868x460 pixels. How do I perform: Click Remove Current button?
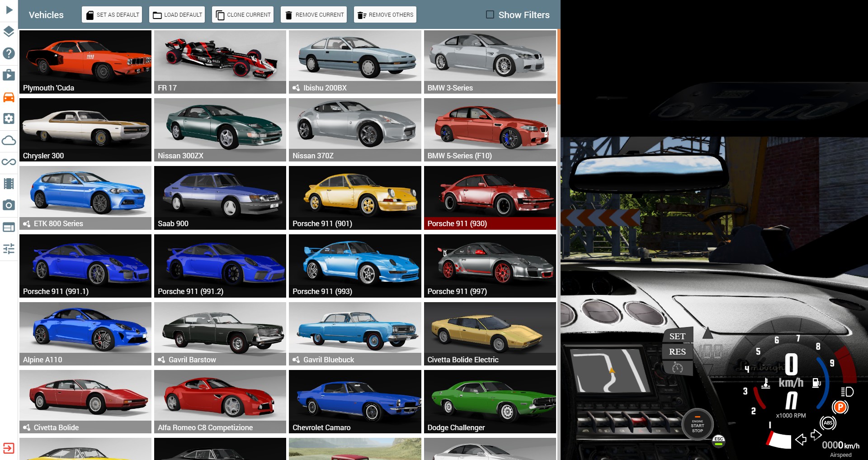point(314,14)
